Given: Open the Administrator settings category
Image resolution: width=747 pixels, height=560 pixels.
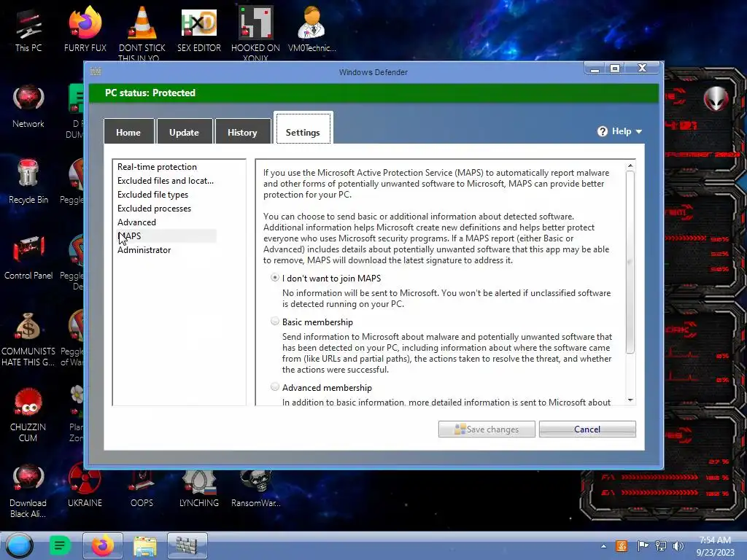Looking at the screenshot, I should 144,250.
